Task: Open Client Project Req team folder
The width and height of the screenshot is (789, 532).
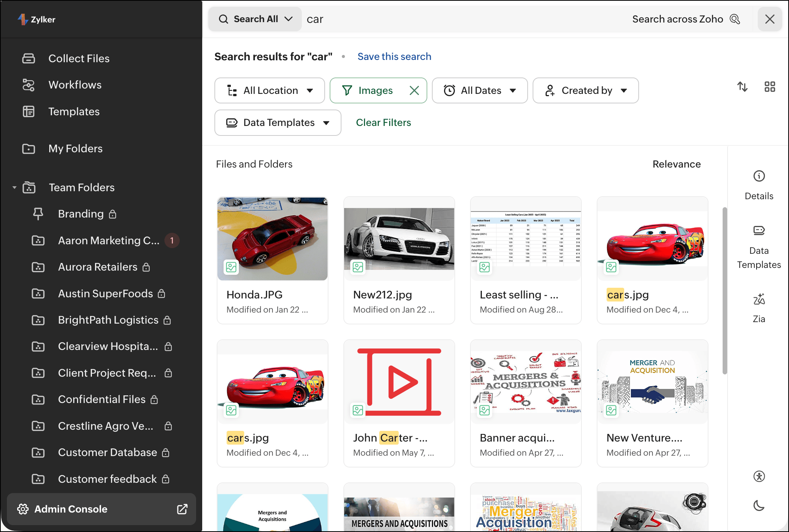Action: pos(107,373)
